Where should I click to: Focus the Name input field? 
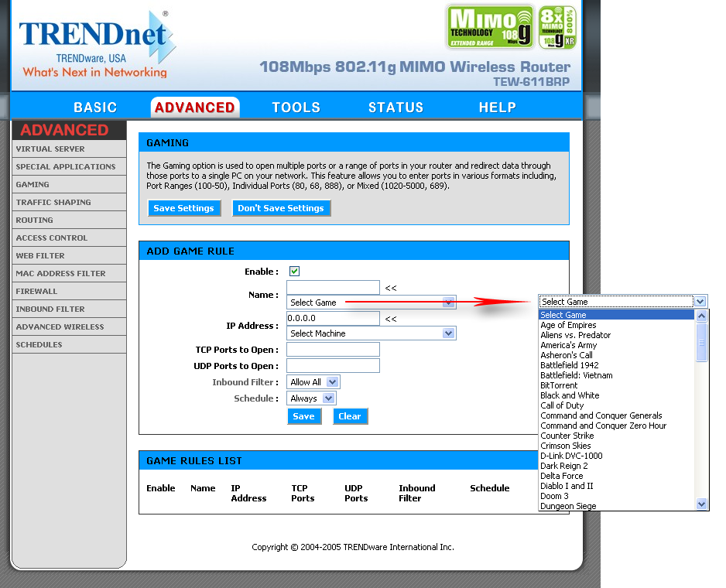[333, 288]
